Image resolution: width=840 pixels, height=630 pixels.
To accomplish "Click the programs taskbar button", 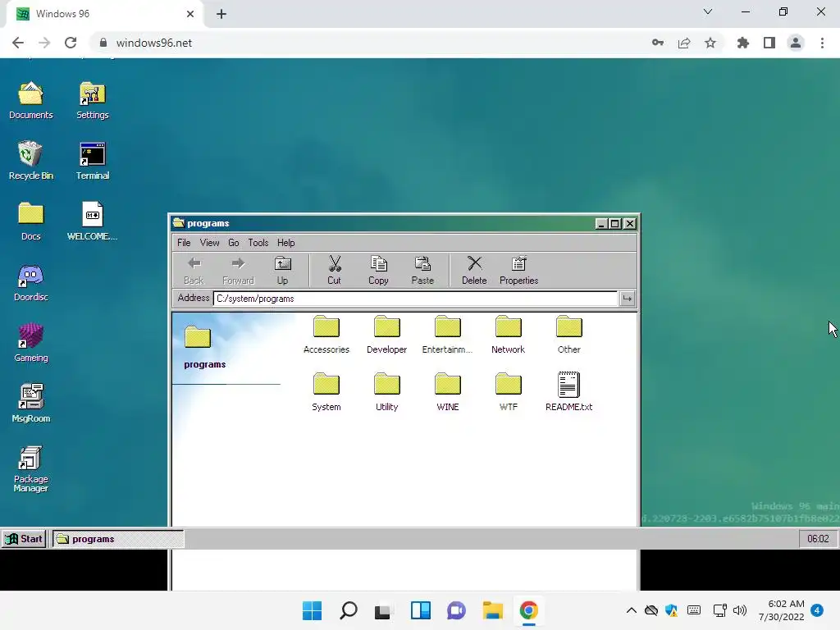I will 118,539.
